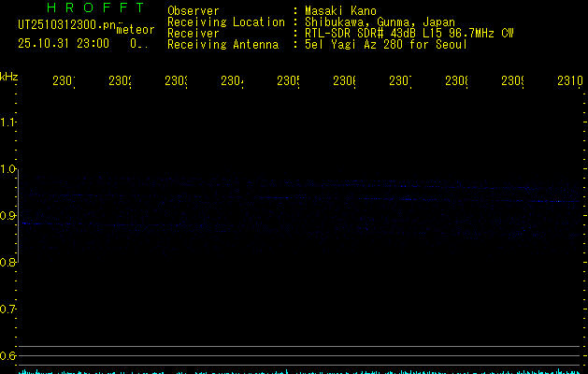The height and width of the screenshot is (374, 588).
Task: Select the Receiving Antenna label
Action: (x=222, y=44)
